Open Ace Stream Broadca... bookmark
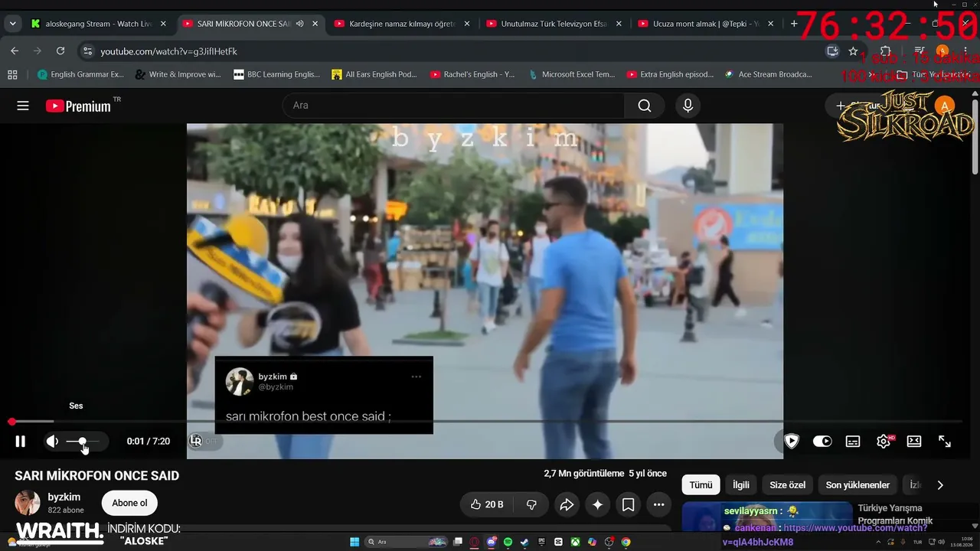 tap(768, 74)
